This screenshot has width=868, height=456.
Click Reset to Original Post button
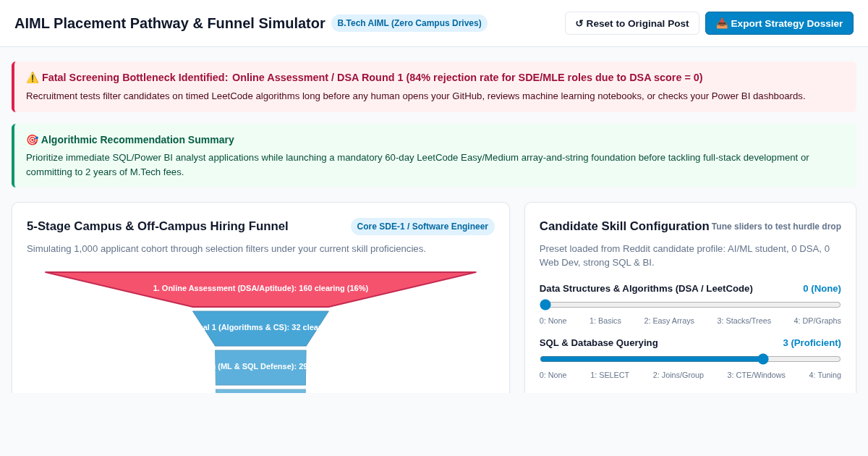click(x=631, y=23)
